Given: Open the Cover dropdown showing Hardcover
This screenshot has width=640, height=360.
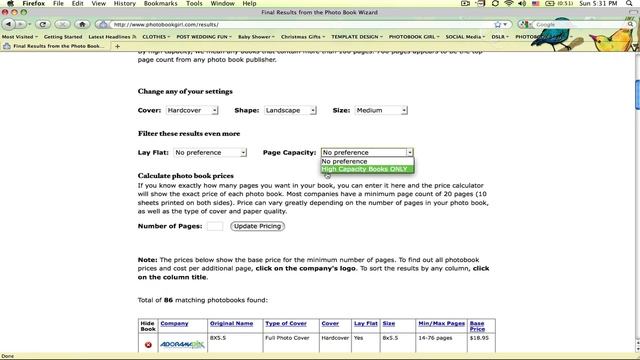Looking at the screenshot, I should pyautogui.click(x=192, y=110).
